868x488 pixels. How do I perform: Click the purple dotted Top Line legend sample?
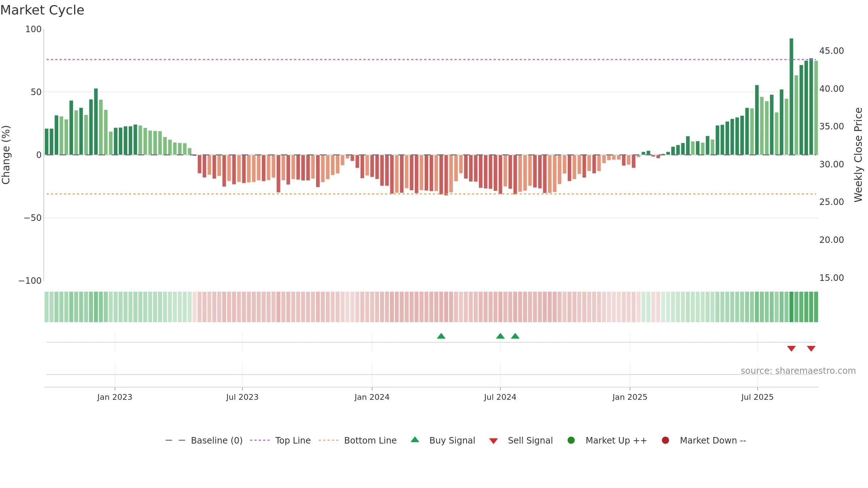click(260, 440)
